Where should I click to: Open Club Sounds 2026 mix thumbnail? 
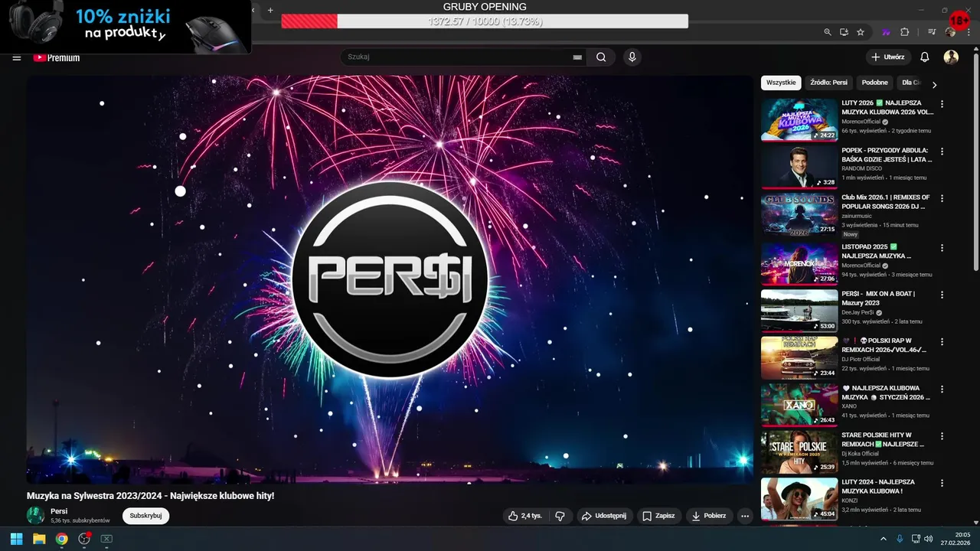[799, 214]
